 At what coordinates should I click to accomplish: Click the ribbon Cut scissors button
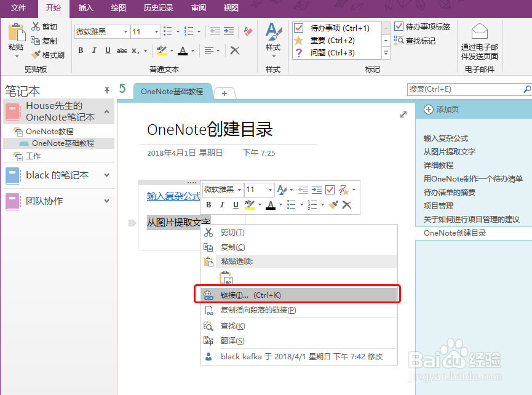click(44, 26)
